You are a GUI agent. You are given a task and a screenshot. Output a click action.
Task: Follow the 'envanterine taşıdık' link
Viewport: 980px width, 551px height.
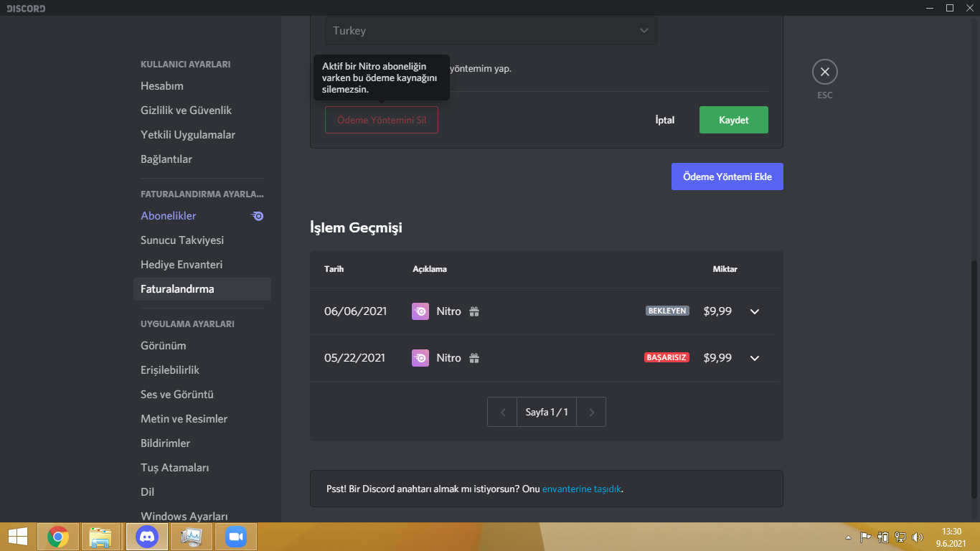[582, 489]
